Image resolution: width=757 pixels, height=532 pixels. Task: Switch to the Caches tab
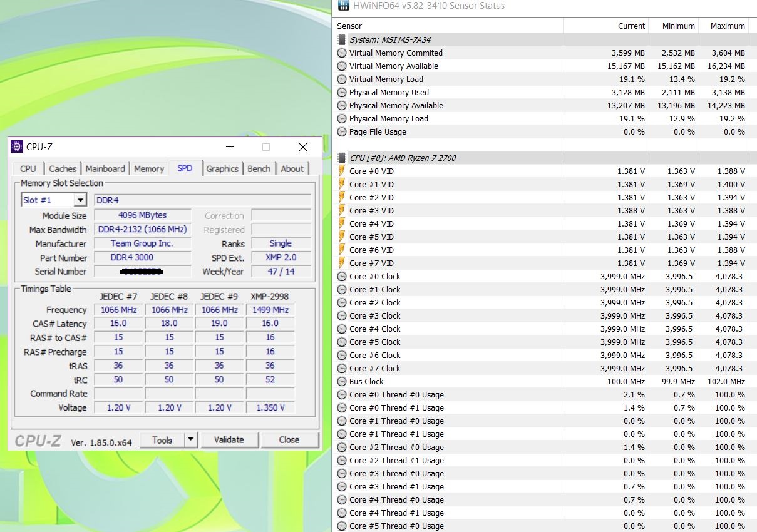[x=63, y=169]
